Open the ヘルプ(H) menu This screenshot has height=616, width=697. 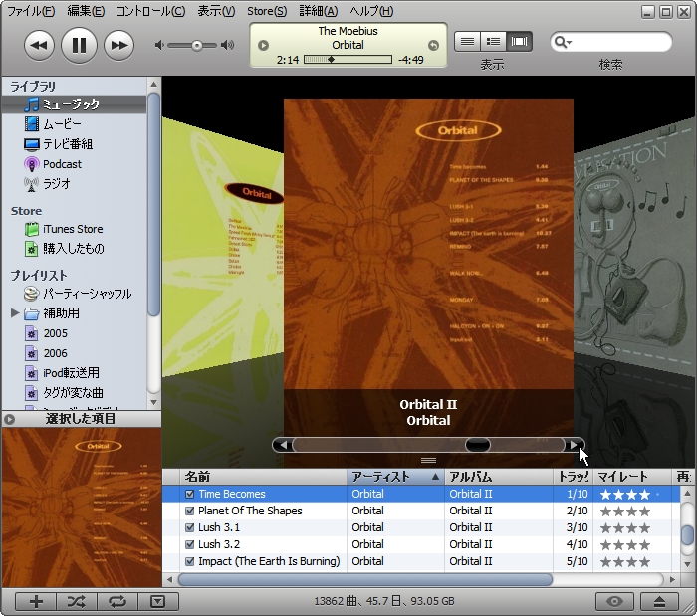point(371,11)
